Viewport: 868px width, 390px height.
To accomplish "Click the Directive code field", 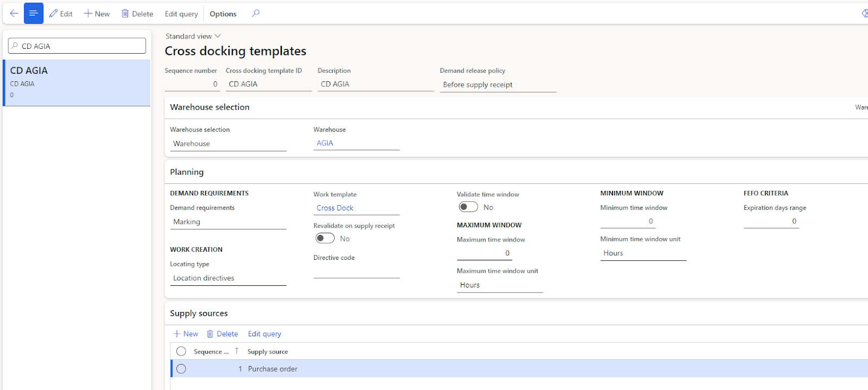I will pos(356,272).
